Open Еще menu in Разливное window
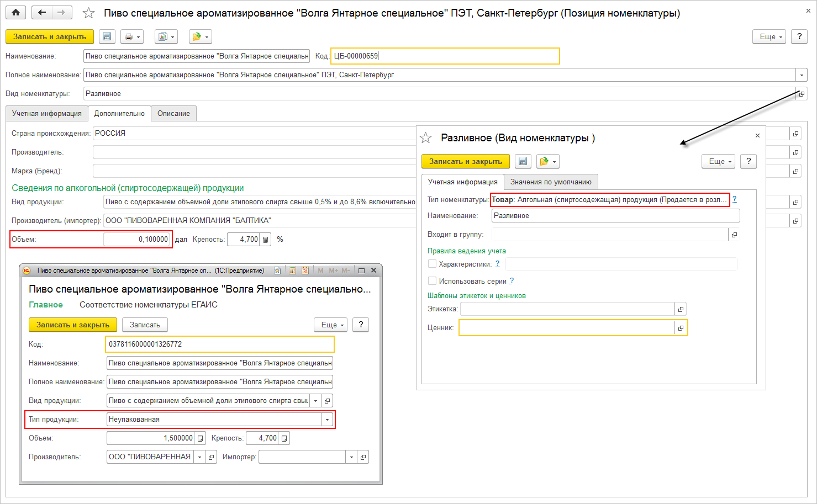 [x=719, y=161]
